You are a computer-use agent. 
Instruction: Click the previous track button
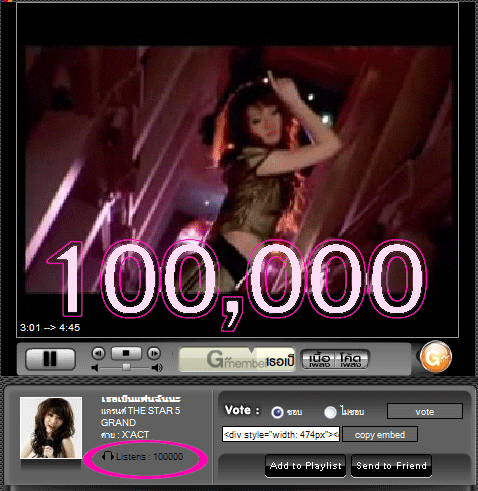pyautogui.click(x=99, y=353)
